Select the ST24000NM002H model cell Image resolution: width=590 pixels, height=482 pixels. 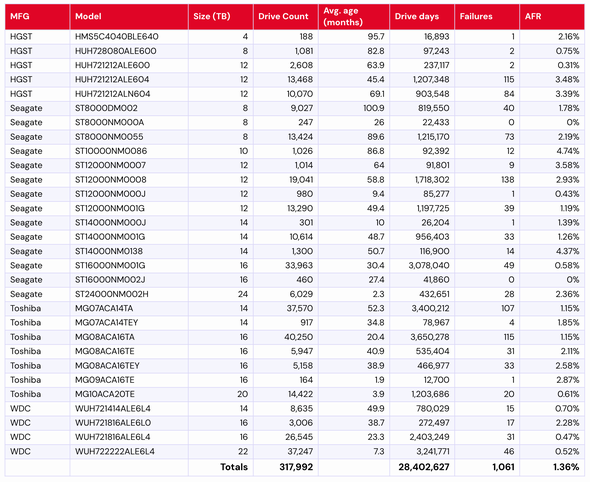tap(129, 294)
